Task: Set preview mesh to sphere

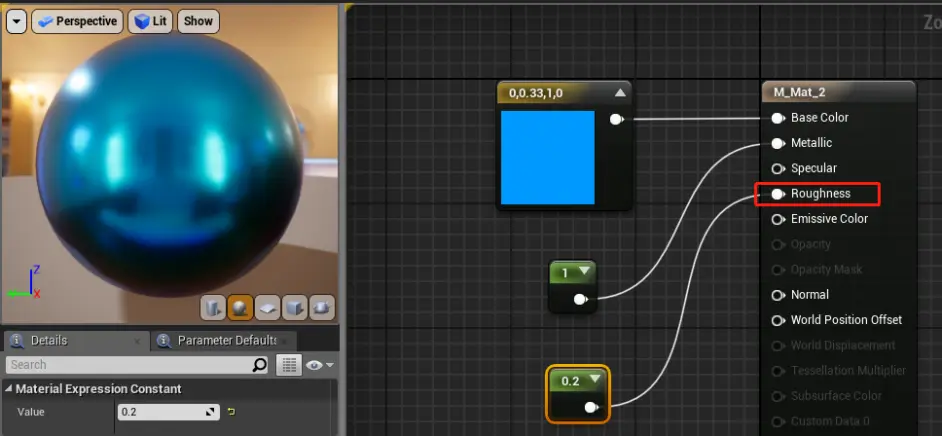Action: (x=240, y=307)
